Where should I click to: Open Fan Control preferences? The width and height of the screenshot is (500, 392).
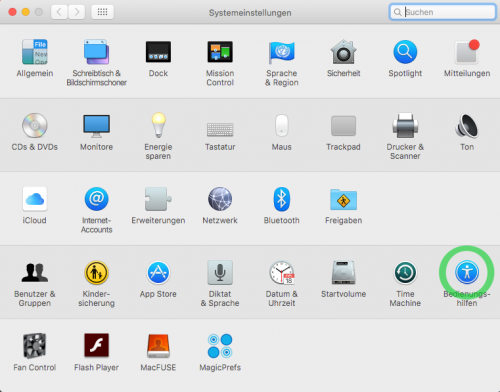[x=35, y=346]
